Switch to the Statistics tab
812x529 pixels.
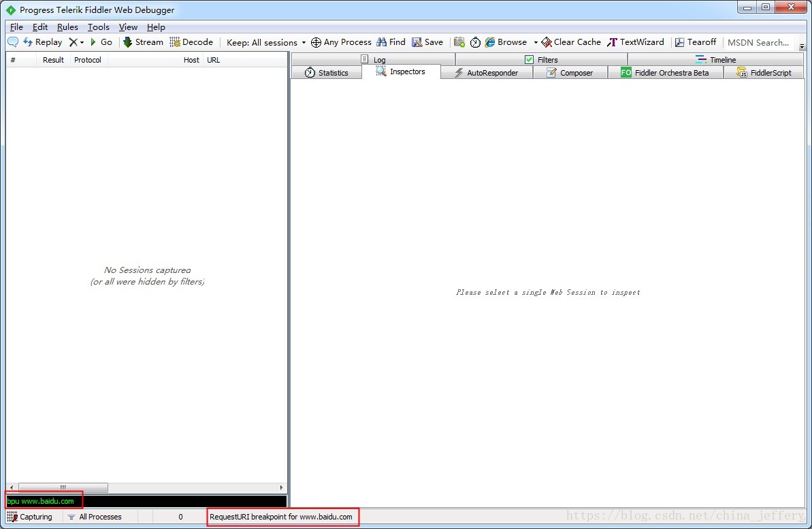point(326,73)
